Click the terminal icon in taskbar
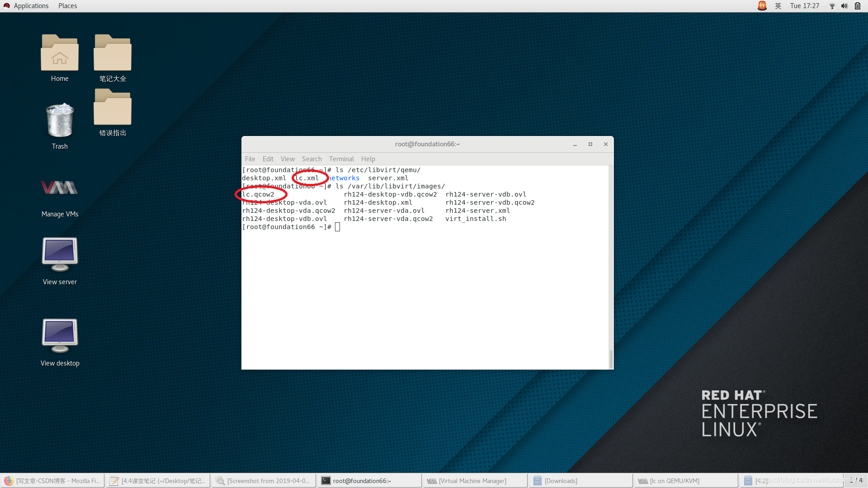The height and width of the screenshot is (488, 868). [x=326, y=481]
